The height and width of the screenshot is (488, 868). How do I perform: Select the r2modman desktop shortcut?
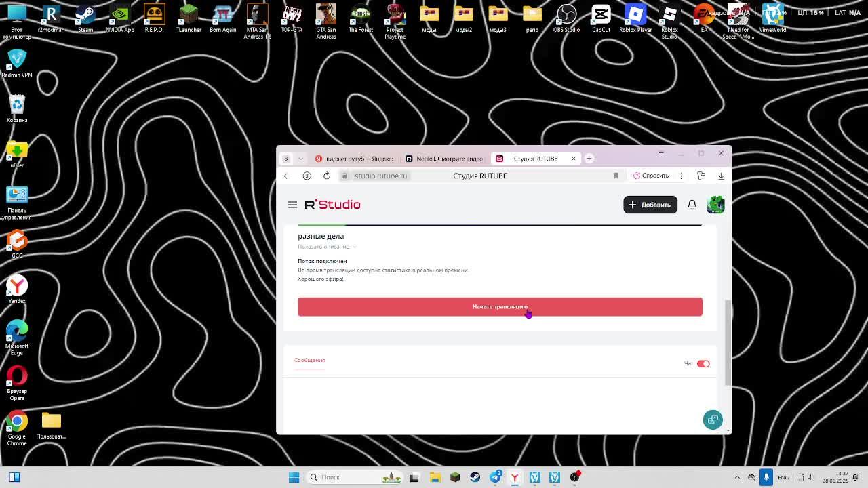tap(51, 18)
